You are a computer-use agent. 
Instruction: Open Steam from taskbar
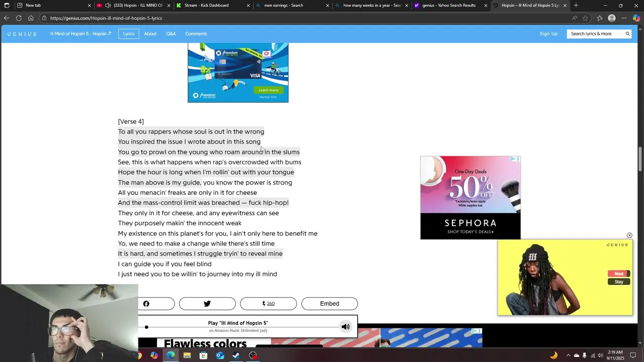(x=236, y=355)
